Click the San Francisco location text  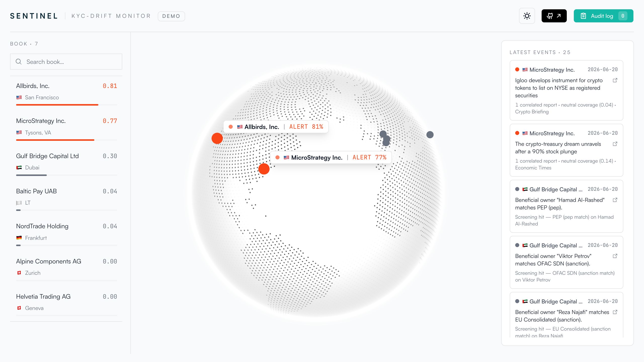42,98
